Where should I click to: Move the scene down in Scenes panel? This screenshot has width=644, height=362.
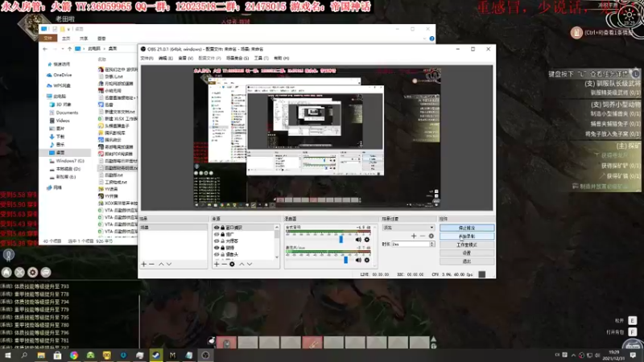(169, 265)
